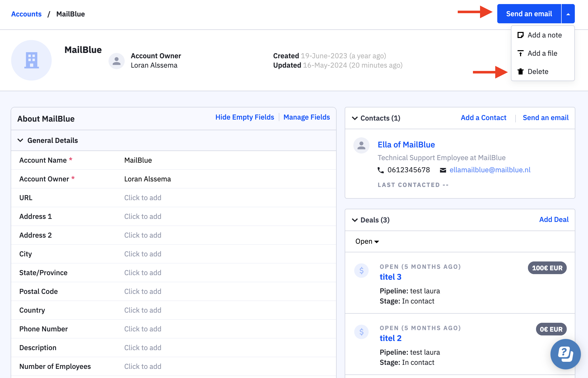Select Add a file menu item
Screen dimensions: 588x378
click(x=543, y=53)
